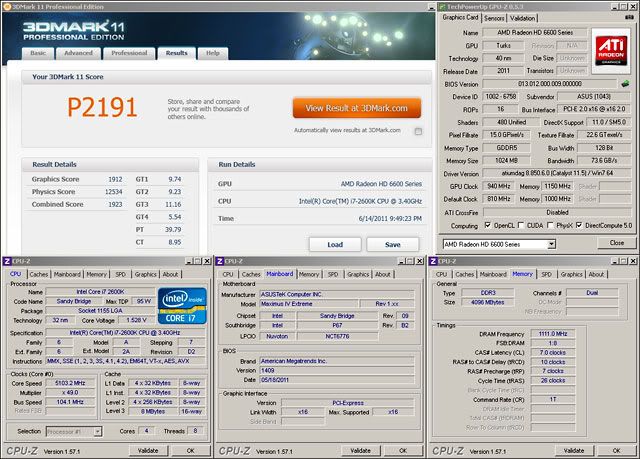This screenshot has height=459, width=640.
Task: Select Mainboard tab in middle CPU-Z window
Action: (x=280, y=274)
